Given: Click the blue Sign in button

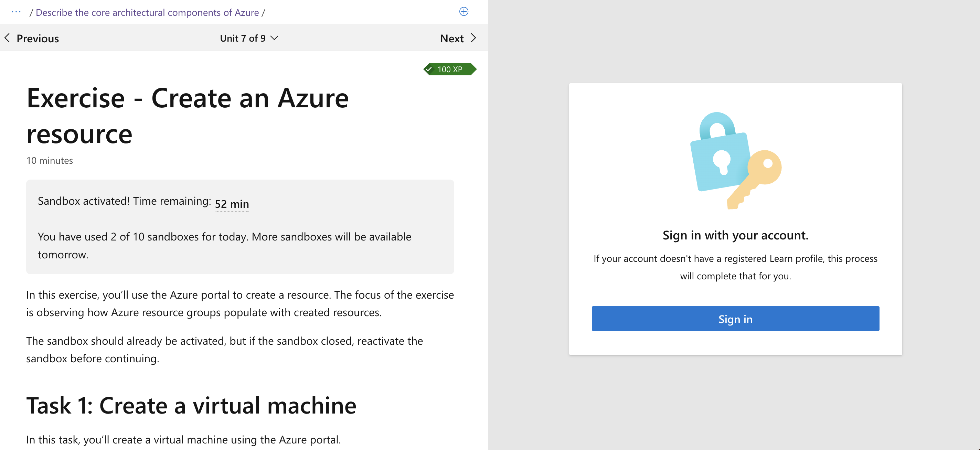Looking at the screenshot, I should coord(735,319).
